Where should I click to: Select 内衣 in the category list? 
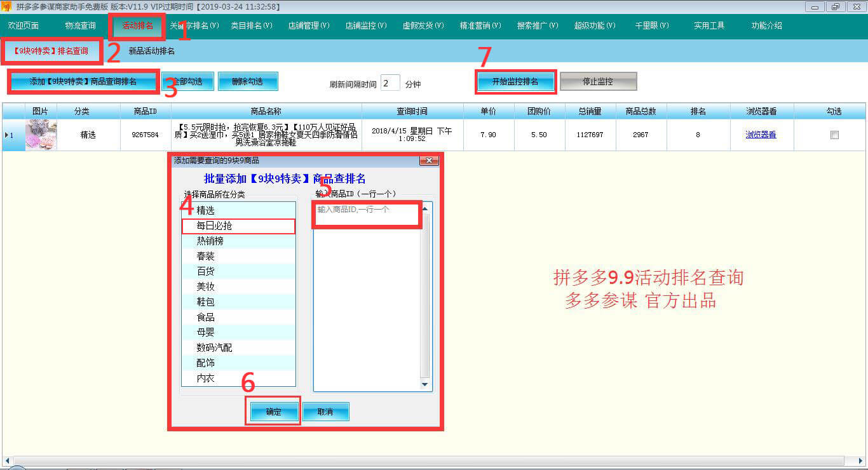[239, 378]
